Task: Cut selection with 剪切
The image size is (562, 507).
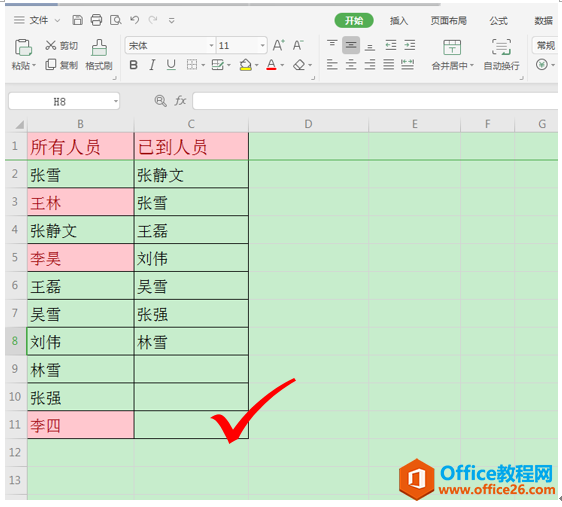Action: click(61, 46)
